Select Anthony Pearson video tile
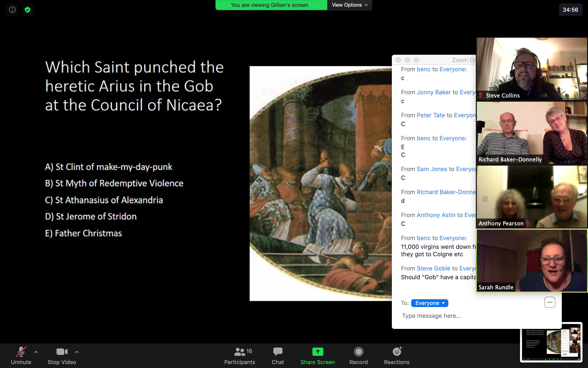This screenshot has height=368, width=588. (x=532, y=197)
